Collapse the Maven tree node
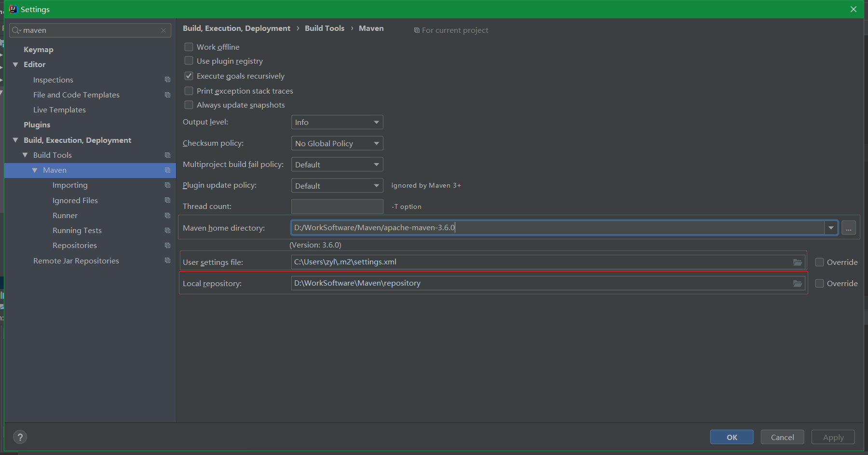Screen dimensions: 868x455 (x=35, y=170)
